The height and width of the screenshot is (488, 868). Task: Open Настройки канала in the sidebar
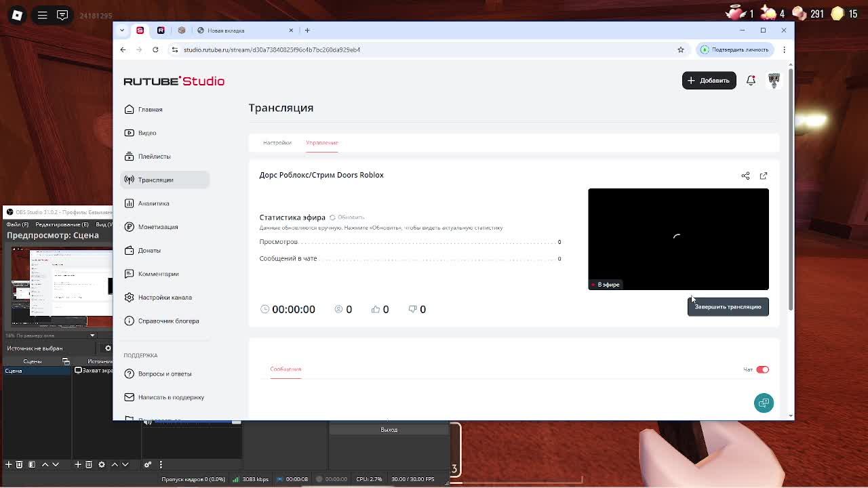tap(165, 298)
